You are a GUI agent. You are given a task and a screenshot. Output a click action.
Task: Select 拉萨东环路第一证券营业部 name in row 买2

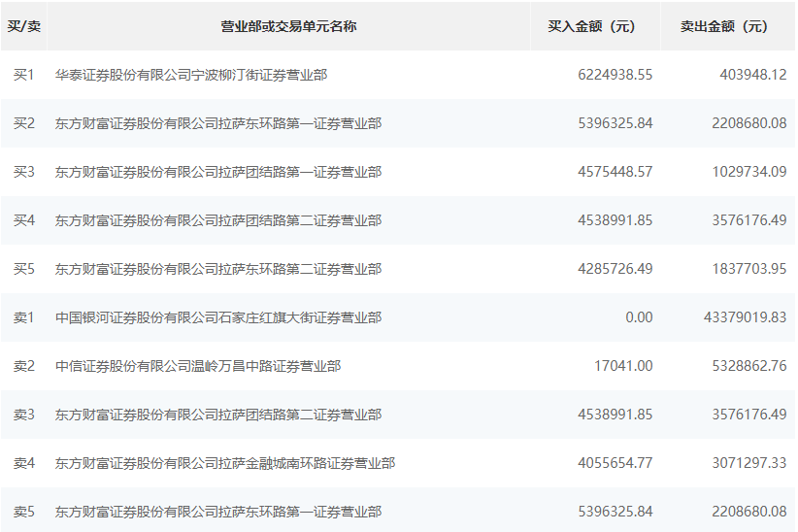click(x=218, y=123)
